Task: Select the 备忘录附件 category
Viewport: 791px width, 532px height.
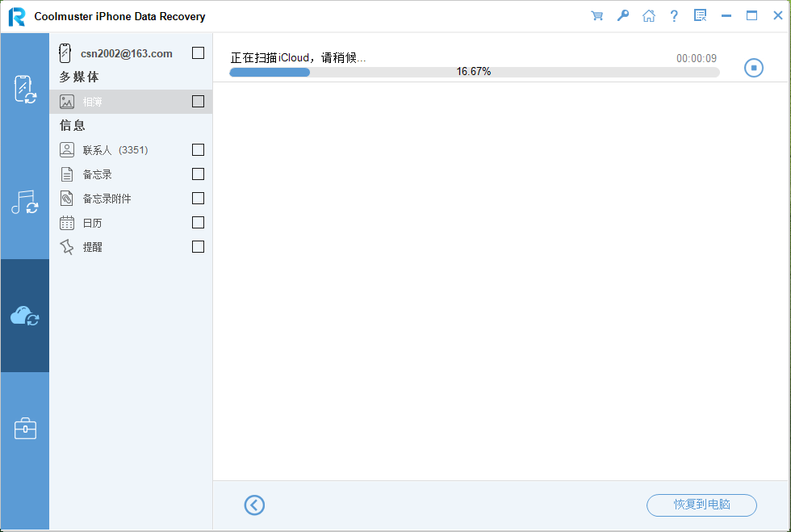Action: pos(131,199)
